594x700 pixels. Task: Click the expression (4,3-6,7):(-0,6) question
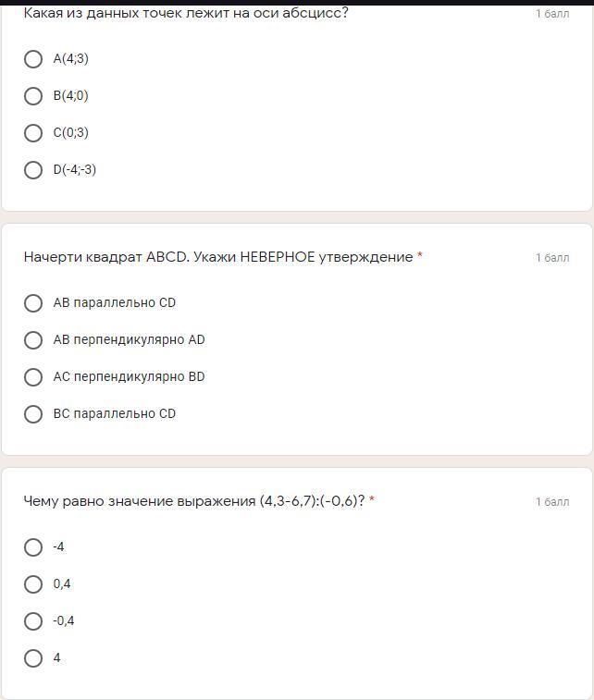(193, 501)
